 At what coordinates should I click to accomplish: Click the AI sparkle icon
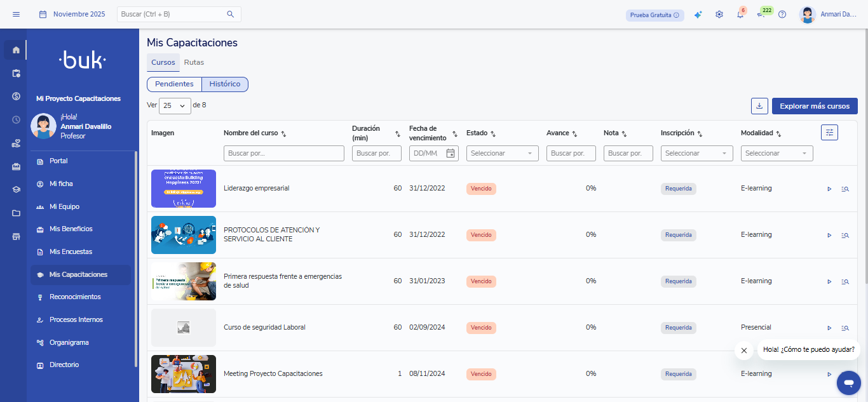click(x=698, y=15)
